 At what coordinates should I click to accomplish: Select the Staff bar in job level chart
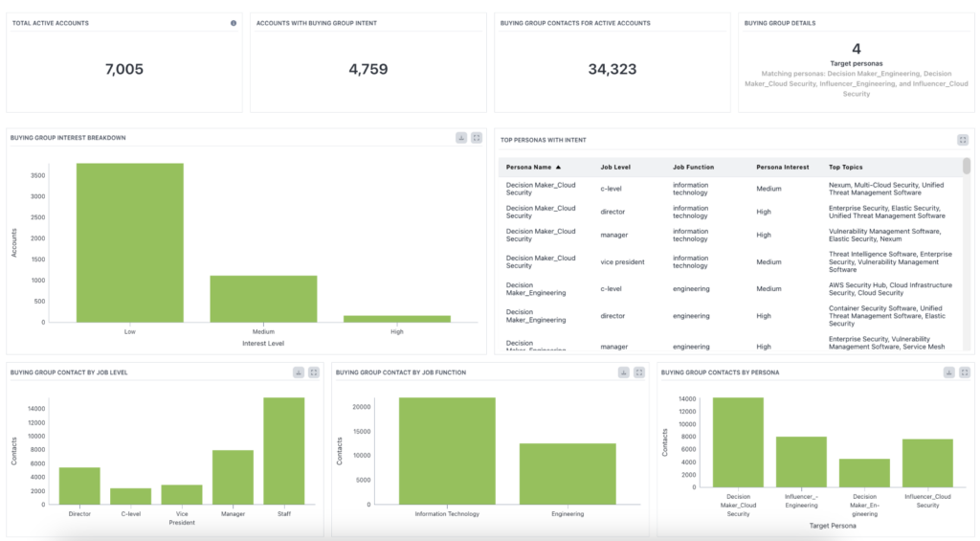click(x=283, y=450)
